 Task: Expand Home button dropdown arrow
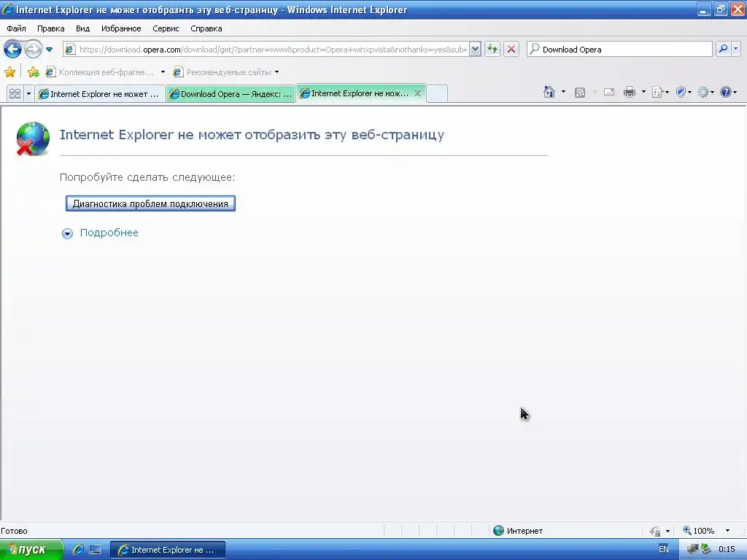(x=563, y=92)
